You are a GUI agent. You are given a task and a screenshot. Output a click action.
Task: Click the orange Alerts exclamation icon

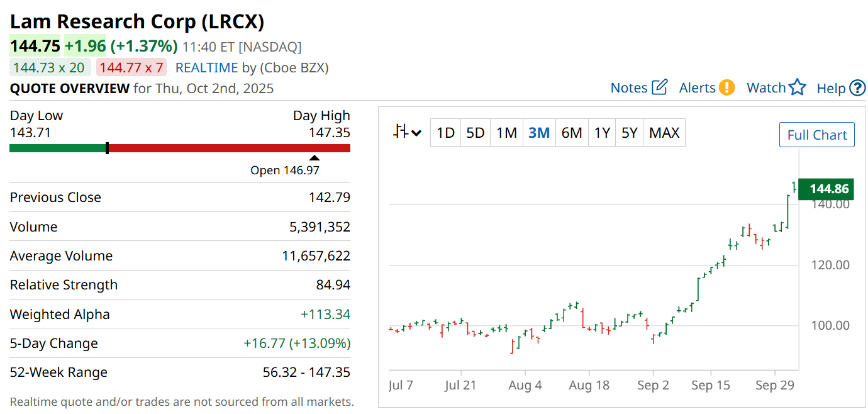(727, 87)
